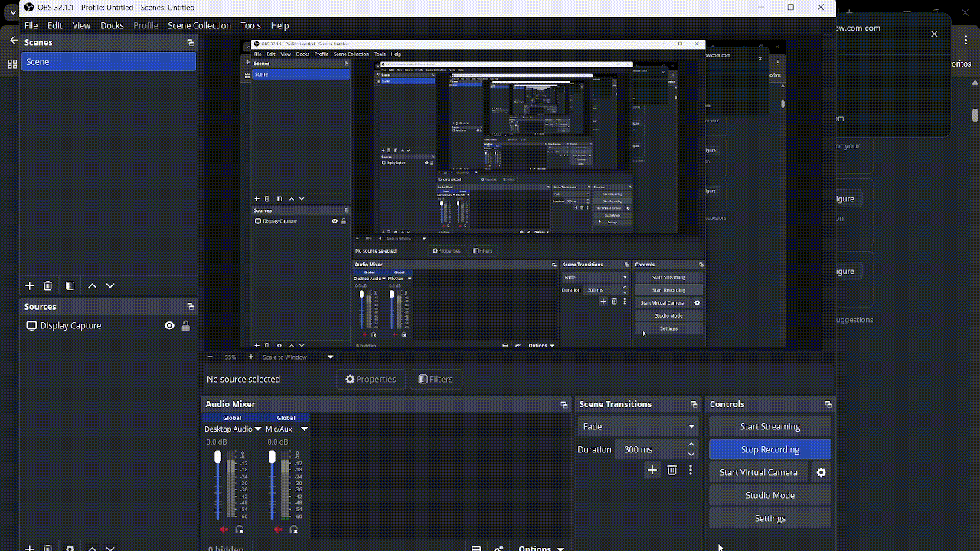The height and width of the screenshot is (551, 980).
Task: Open the Fade transition dropdown
Action: pyautogui.click(x=637, y=426)
